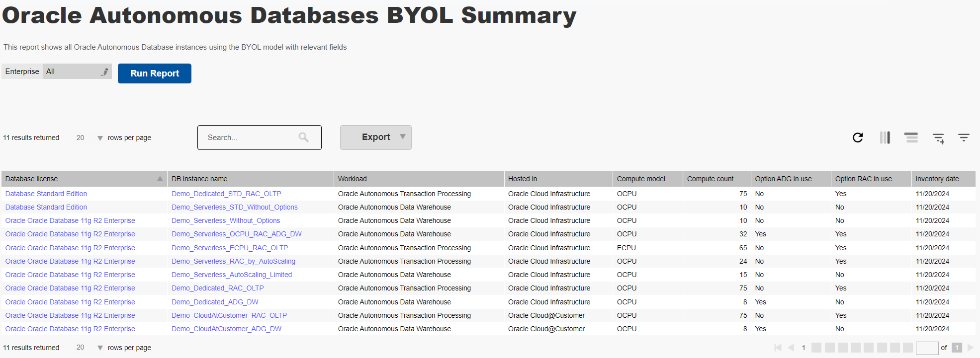Image resolution: width=980 pixels, height=358 pixels.
Task: Sort by Database license column arrow
Action: pyautogui.click(x=160, y=179)
